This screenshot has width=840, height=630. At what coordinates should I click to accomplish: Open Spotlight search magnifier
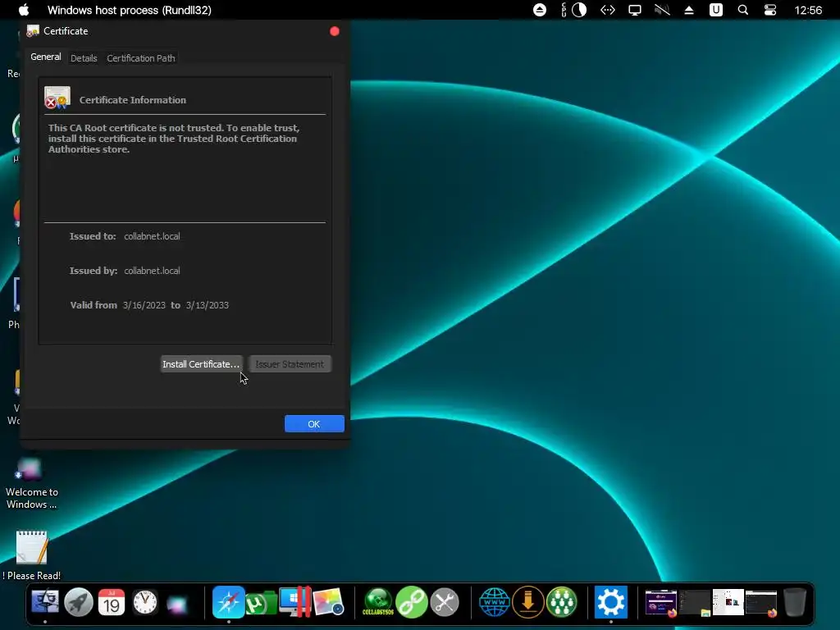(x=743, y=10)
